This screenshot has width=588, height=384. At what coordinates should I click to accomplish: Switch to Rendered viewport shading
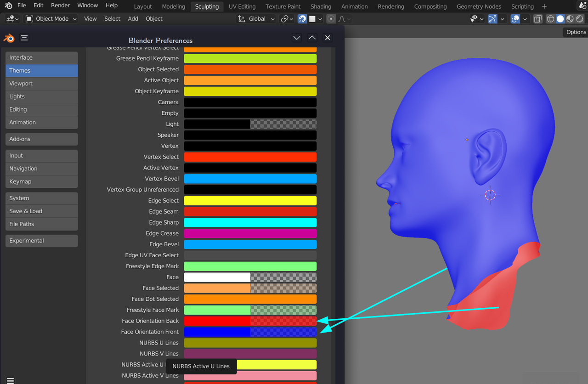[x=580, y=19]
